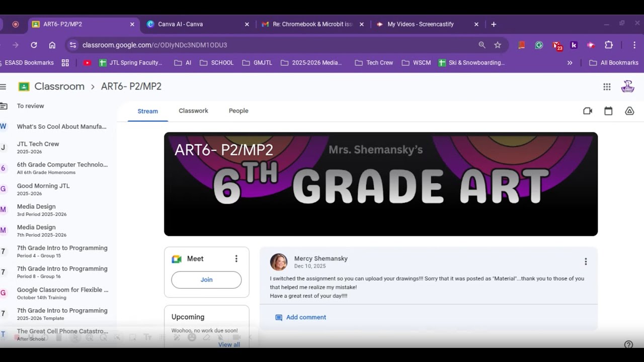The image size is (644, 362).
Task: Open the class Google Calendar icon
Action: (608, 111)
